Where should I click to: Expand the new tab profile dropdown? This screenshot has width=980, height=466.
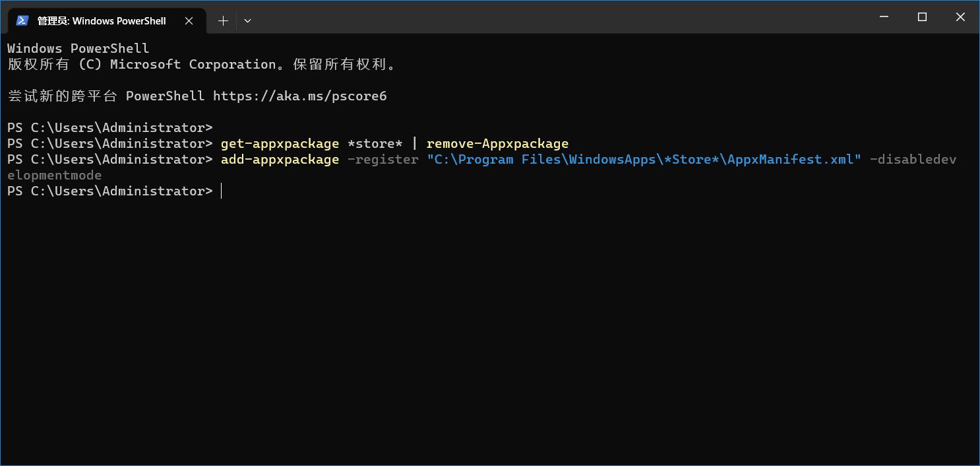click(247, 20)
